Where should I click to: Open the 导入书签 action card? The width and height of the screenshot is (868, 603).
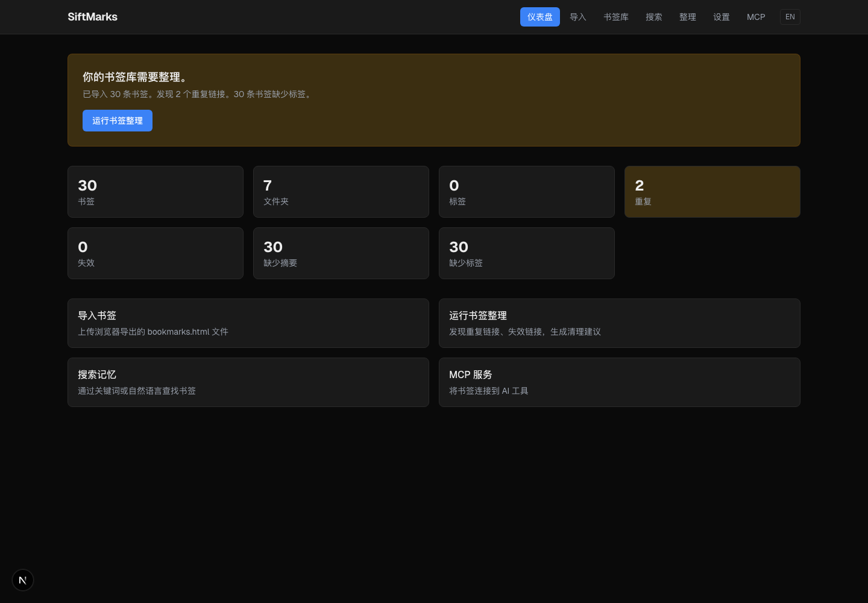pyautogui.click(x=248, y=323)
